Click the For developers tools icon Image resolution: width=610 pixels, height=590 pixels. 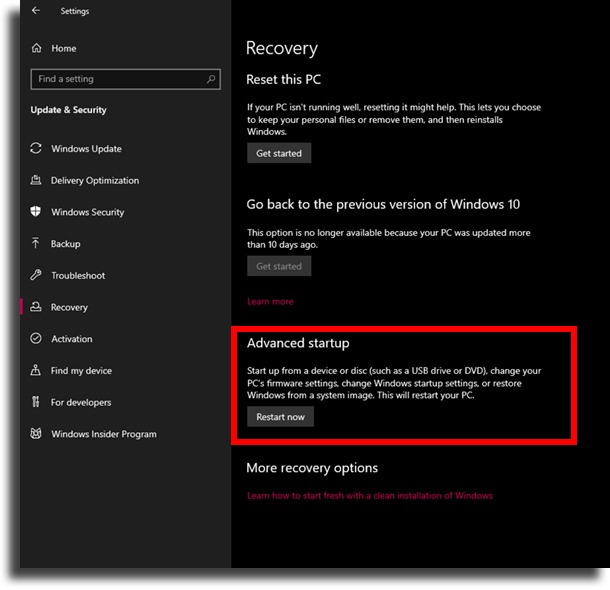pos(36,402)
